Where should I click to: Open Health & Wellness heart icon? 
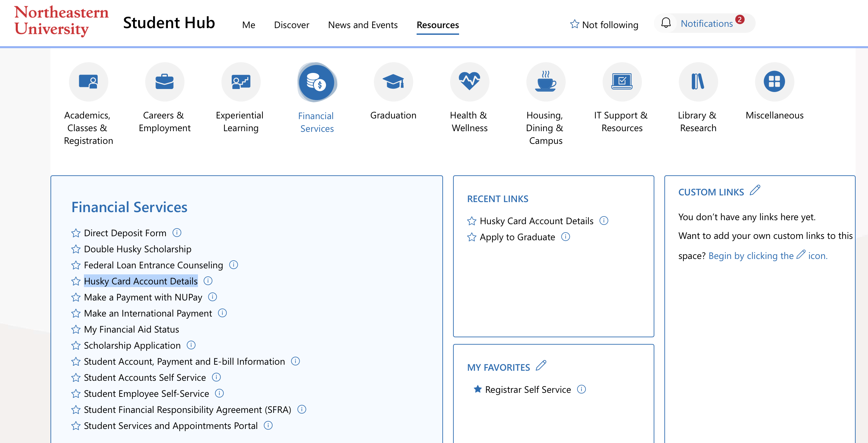(469, 82)
